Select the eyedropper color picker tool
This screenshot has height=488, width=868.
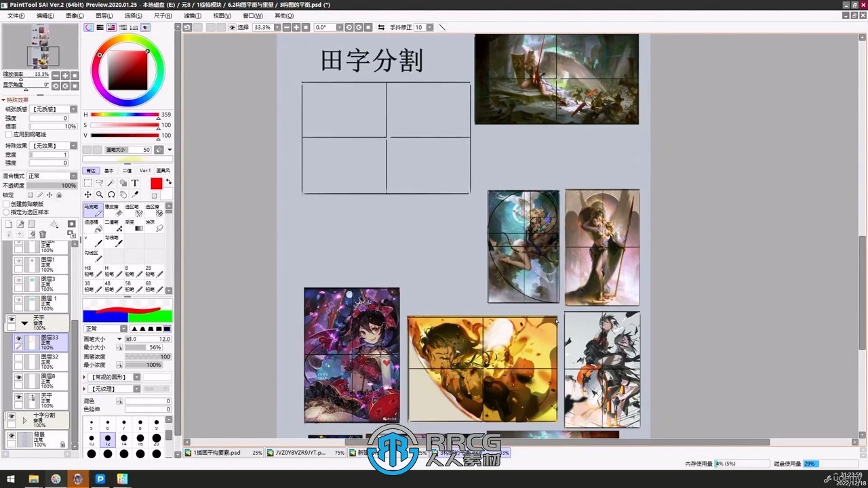coord(135,195)
